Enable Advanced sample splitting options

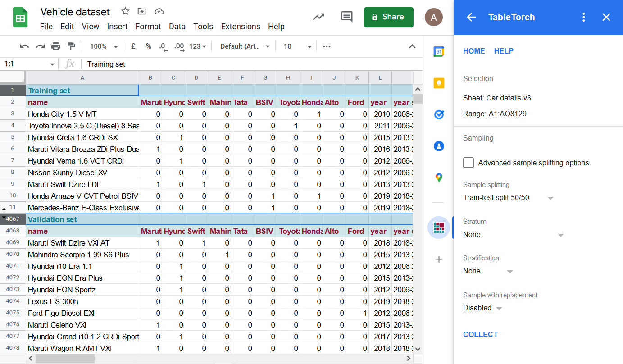(468, 163)
